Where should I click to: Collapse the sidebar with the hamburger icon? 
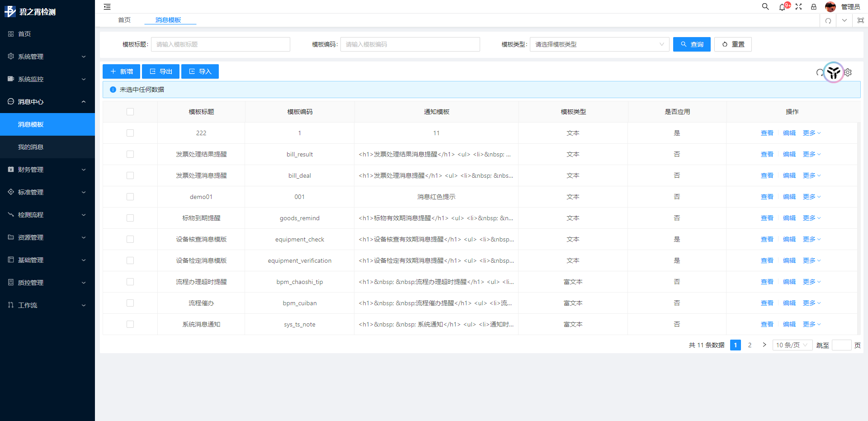[x=107, y=7]
